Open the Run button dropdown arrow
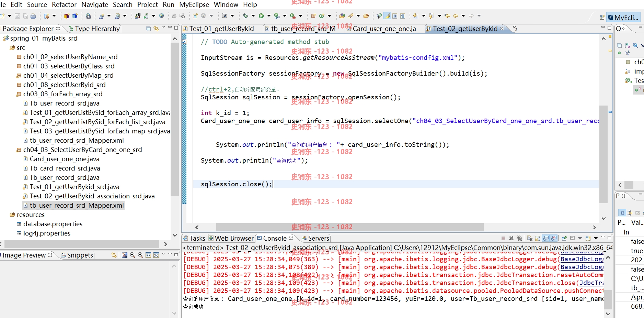644x318 pixels. (x=268, y=16)
